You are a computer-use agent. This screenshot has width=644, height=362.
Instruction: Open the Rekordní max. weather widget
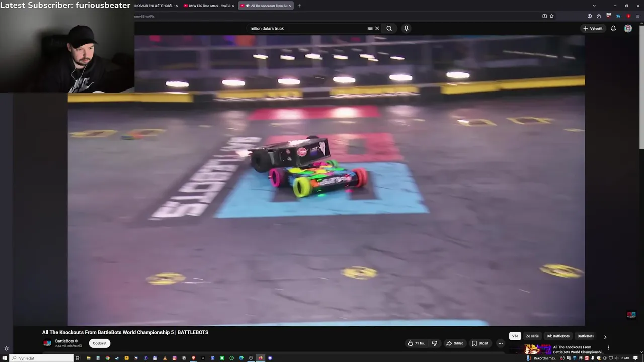tap(541, 358)
